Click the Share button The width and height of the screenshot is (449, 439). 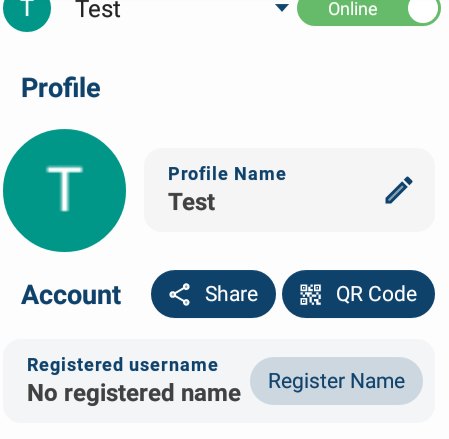pos(213,294)
